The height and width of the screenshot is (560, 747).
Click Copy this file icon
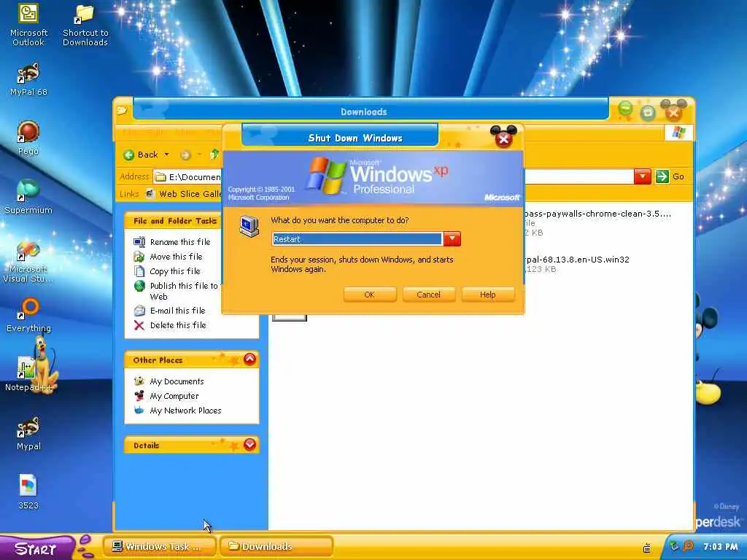(139, 271)
